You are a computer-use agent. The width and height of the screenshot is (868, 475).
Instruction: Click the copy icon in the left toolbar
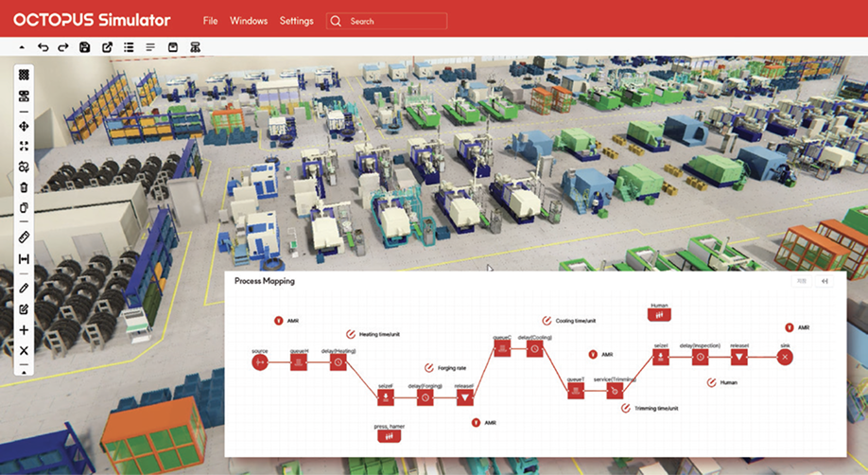(x=24, y=208)
